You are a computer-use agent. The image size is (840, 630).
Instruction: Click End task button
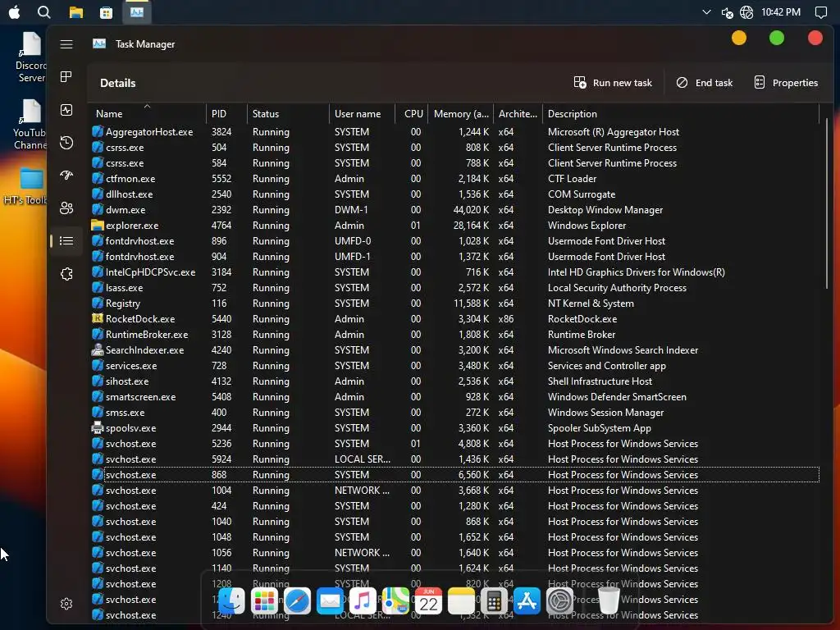[x=705, y=83]
